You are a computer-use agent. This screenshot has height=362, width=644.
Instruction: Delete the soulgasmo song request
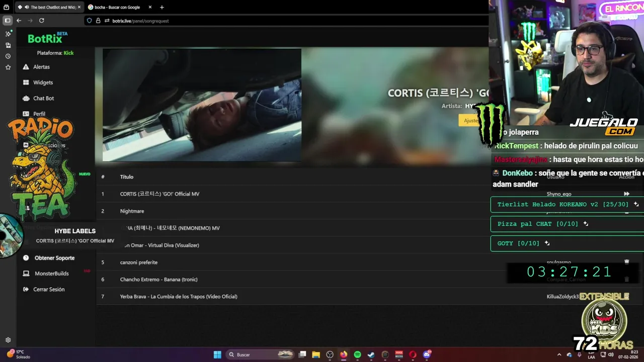tap(626, 262)
